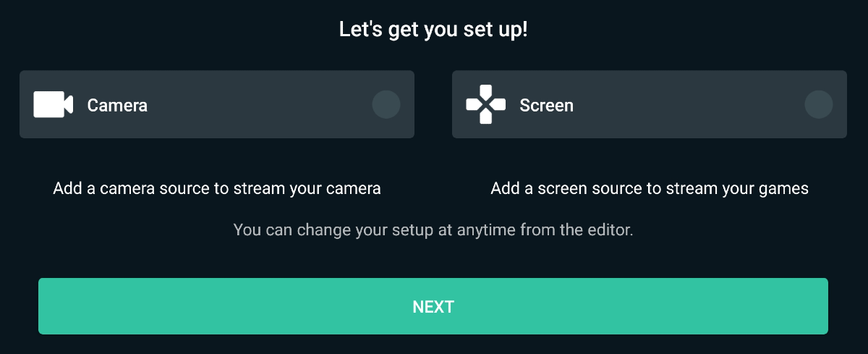Choose the Screen source card
The image size is (868, 354).
650,104
